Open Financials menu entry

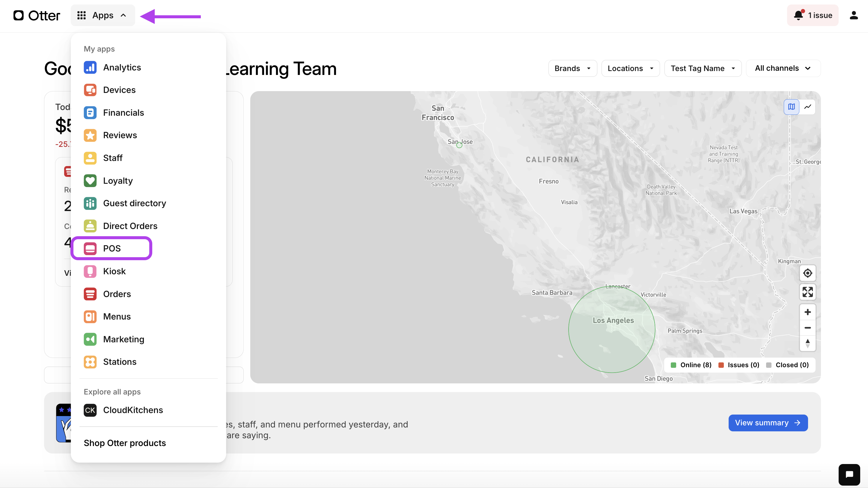pos(148,113)
